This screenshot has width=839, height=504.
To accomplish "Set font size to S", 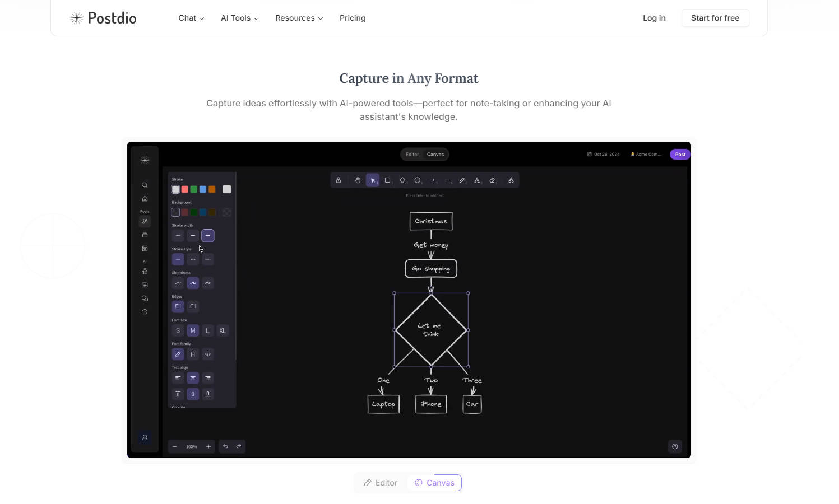I will [178, 330].
